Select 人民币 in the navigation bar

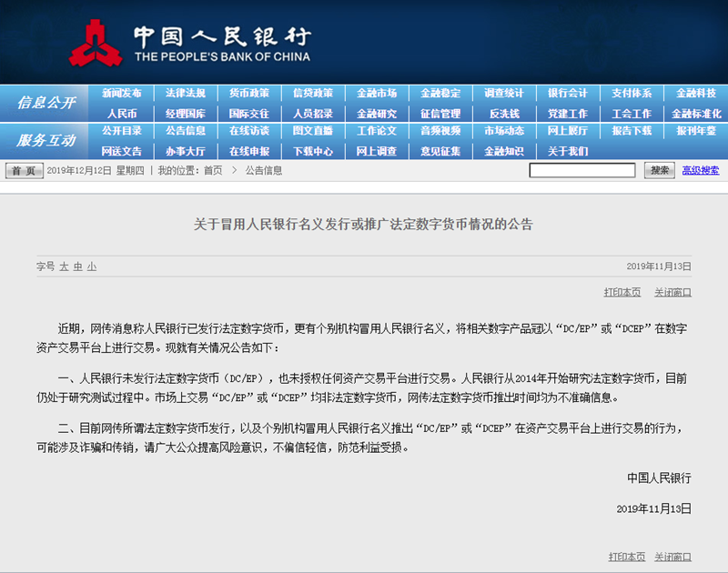click(x=122, y=114)
